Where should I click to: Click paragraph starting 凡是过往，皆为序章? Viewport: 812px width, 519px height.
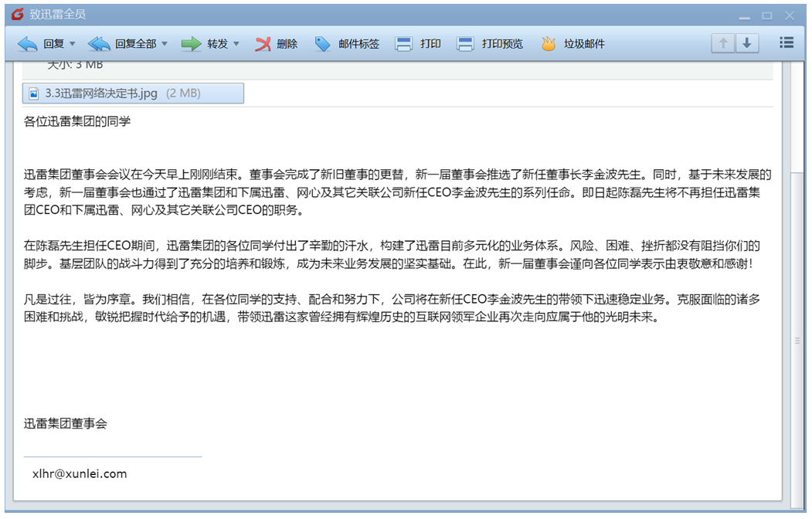392,308
